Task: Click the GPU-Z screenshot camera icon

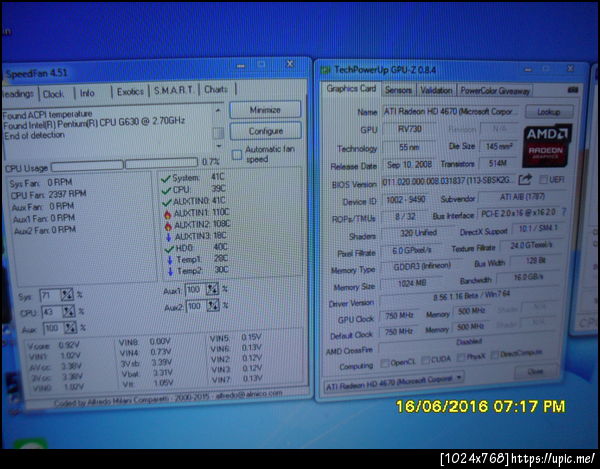Action: click(x=573, y=90)
